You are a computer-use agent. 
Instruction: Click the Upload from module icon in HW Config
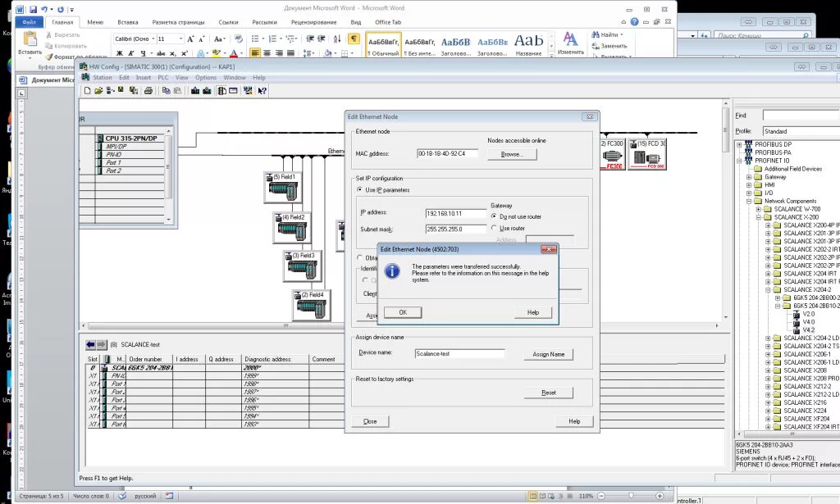point(207,91)
